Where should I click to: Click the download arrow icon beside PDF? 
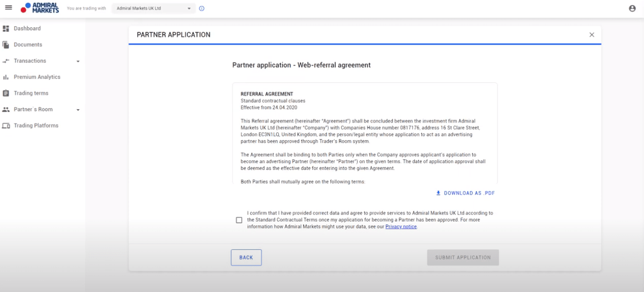point(439,193)
